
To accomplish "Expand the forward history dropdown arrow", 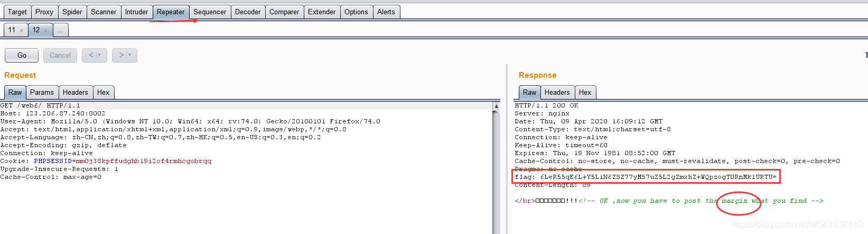I will [x=130, y=55].
